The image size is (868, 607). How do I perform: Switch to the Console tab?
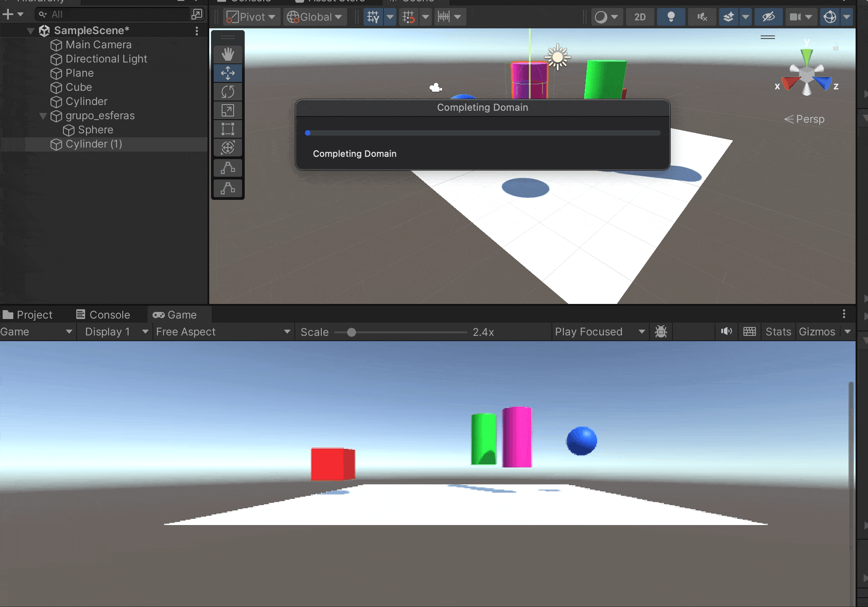pyautogui.click(x=103, y=315)
